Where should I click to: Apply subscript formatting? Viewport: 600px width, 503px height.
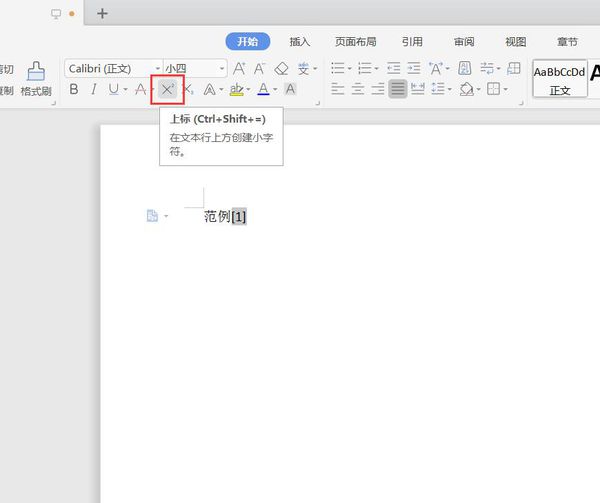pyautogui.click(x=188, y=90)
